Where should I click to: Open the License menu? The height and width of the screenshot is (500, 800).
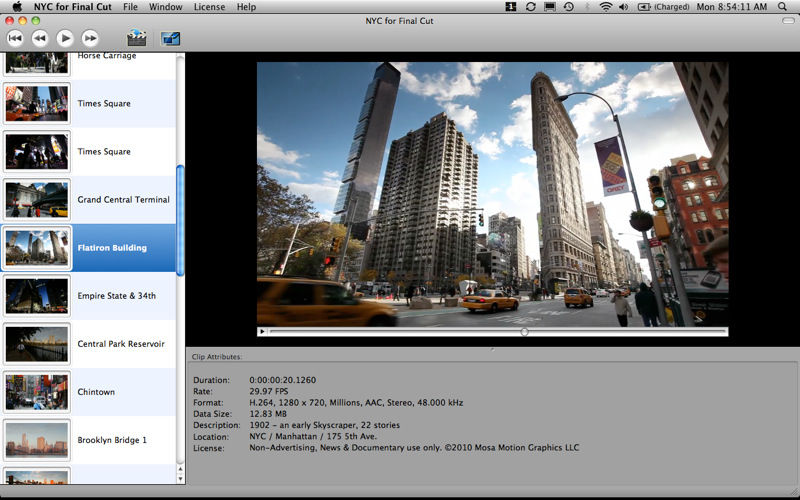(x=209, y=7)
